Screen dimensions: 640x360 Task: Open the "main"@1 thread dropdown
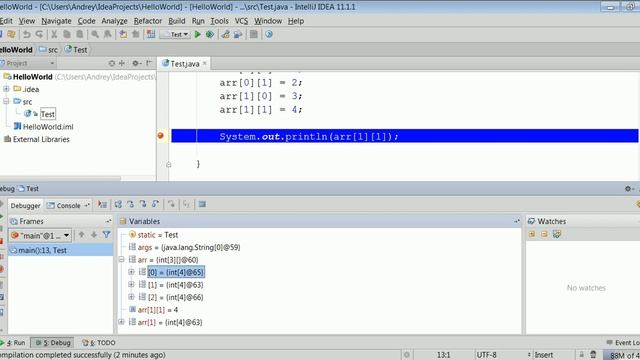[40, 236]
